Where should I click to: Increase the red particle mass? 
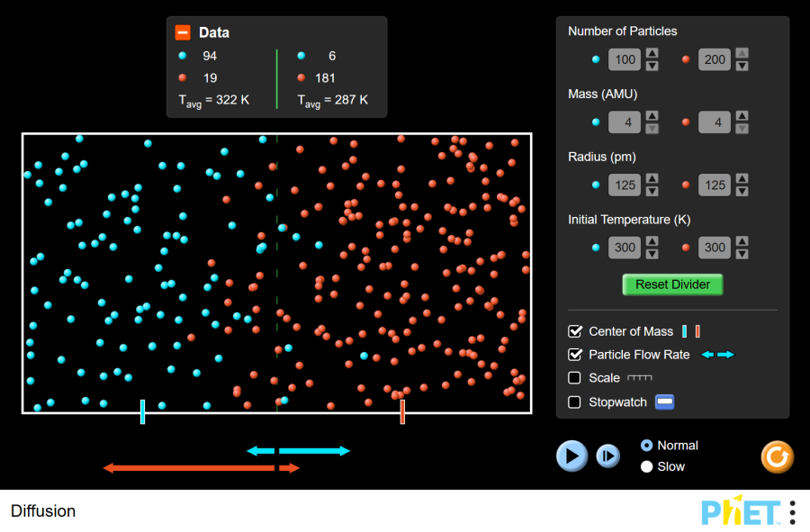(742, 116)
